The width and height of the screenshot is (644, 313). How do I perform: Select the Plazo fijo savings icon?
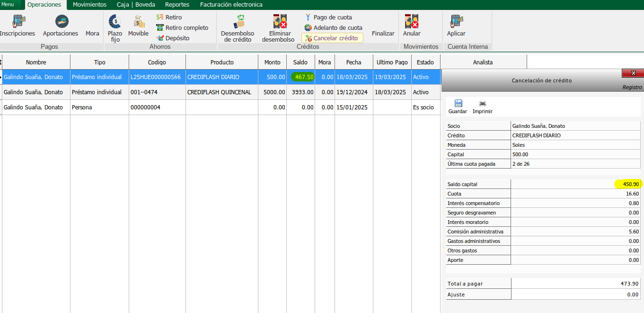click(115, 22)
